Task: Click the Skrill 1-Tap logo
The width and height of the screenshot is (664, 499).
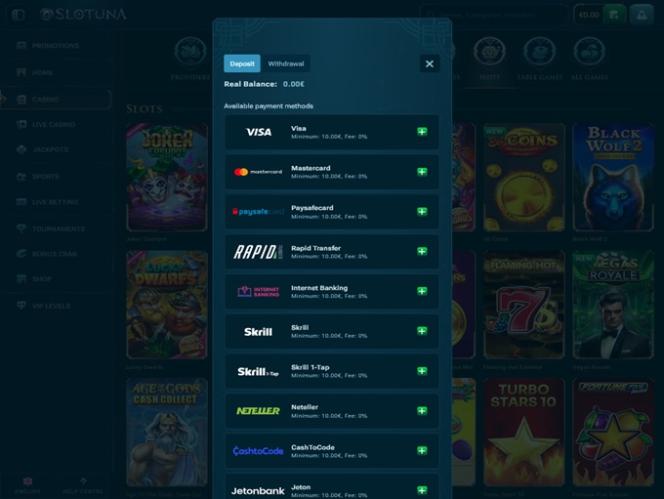Action: (x=258, y=371)
